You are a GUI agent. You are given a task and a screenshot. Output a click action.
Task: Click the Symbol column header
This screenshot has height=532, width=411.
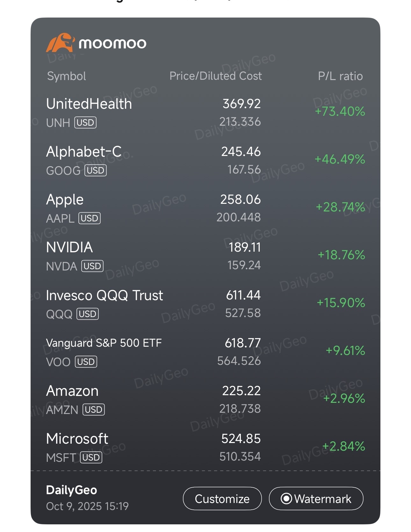(x=66, y=76)
